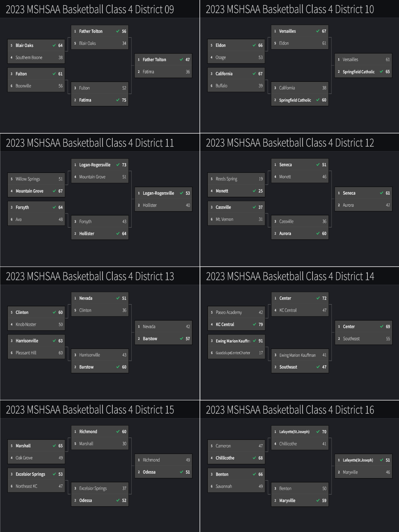This screenshot has width=399, height=532.
Task: Click the checkmark next to Mountain Grove's 67
Action: [54, 191]
